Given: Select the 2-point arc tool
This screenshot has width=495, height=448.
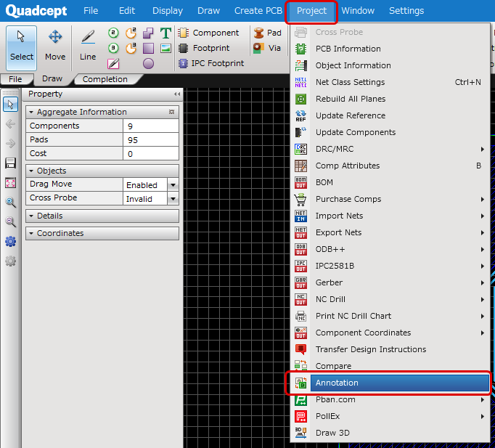Looking at the screenshot, I should [131, 33].
